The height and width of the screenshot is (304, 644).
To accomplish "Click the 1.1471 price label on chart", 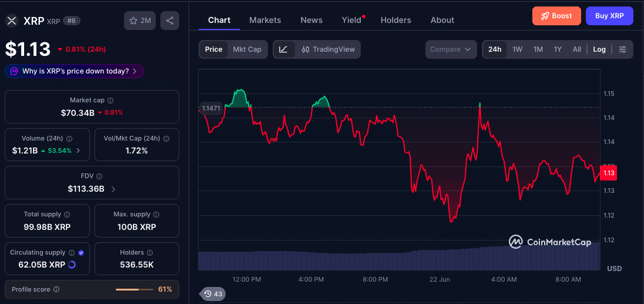I will pyautogui.click(x=211, y=108).
